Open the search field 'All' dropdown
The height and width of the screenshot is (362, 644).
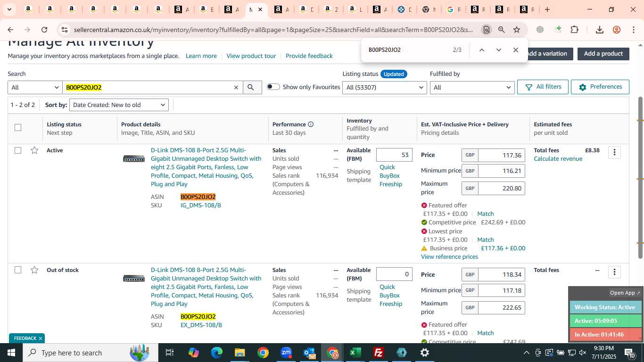pos(35,87)
